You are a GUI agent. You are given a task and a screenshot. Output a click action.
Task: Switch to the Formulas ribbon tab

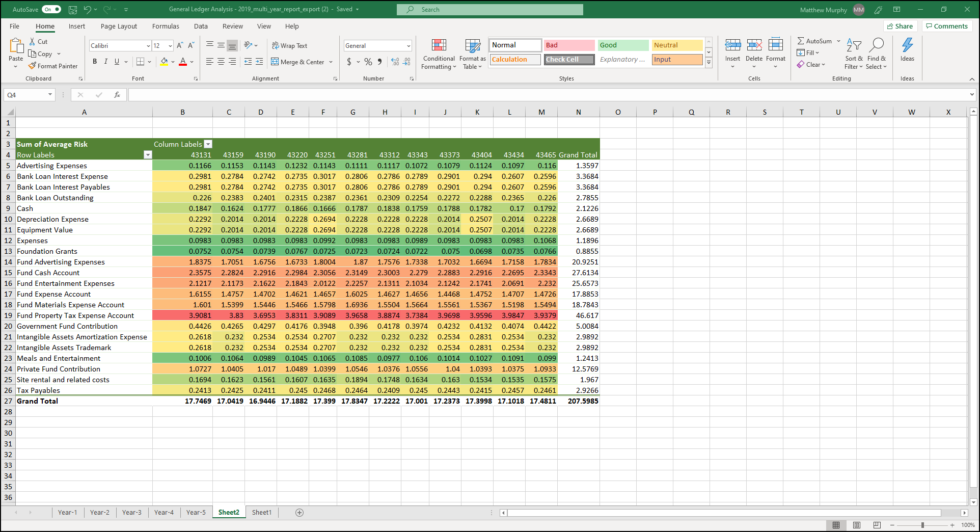(x=166, y=26)
